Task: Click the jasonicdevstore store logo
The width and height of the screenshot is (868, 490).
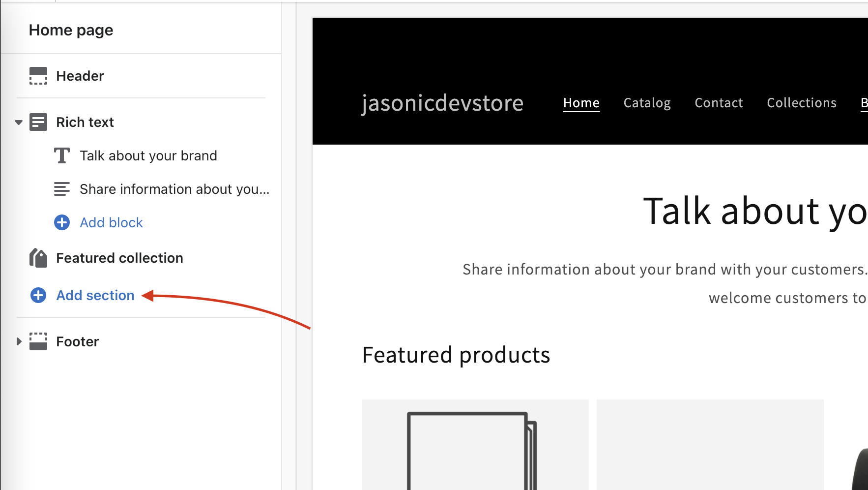Action: (442, 103)
